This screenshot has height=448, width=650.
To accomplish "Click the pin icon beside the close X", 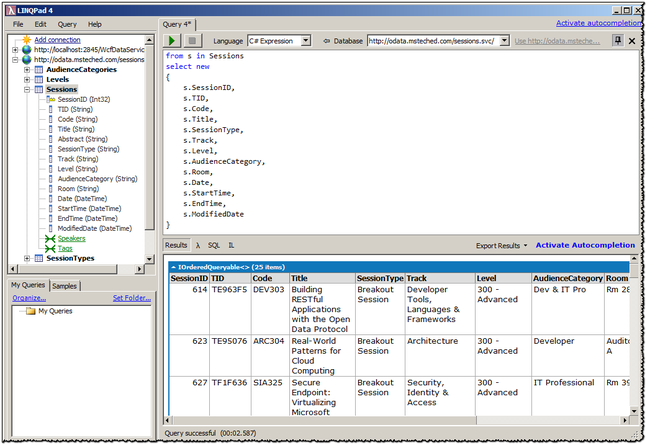I will pyautogui.click(x=618, y=40).
